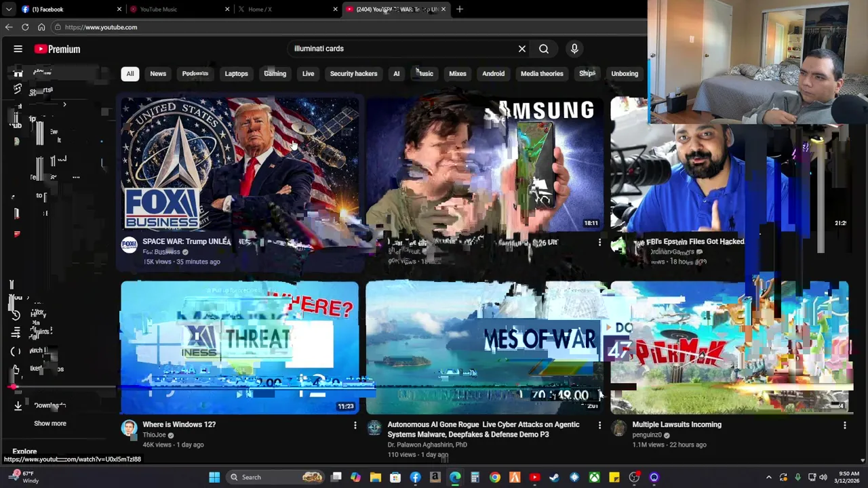
Task: Visit Dr. Palawon Aghashirin, PhD channel
Action: [427, 445]
